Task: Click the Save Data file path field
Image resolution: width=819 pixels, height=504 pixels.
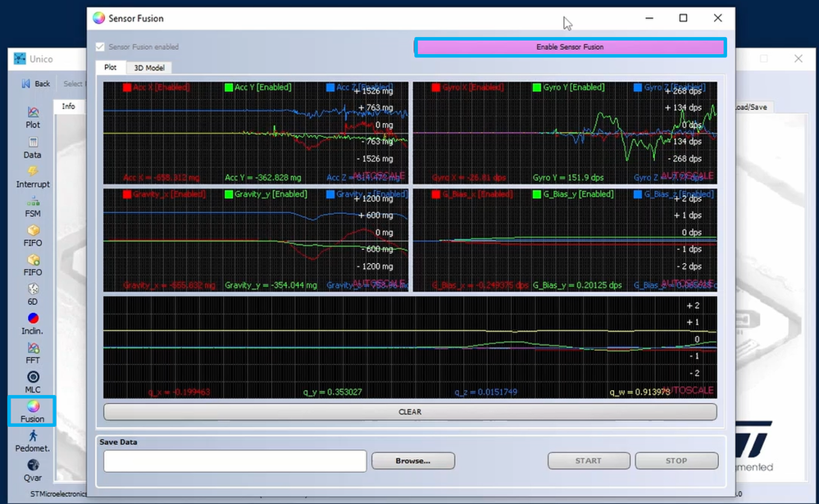Action: 235,461
